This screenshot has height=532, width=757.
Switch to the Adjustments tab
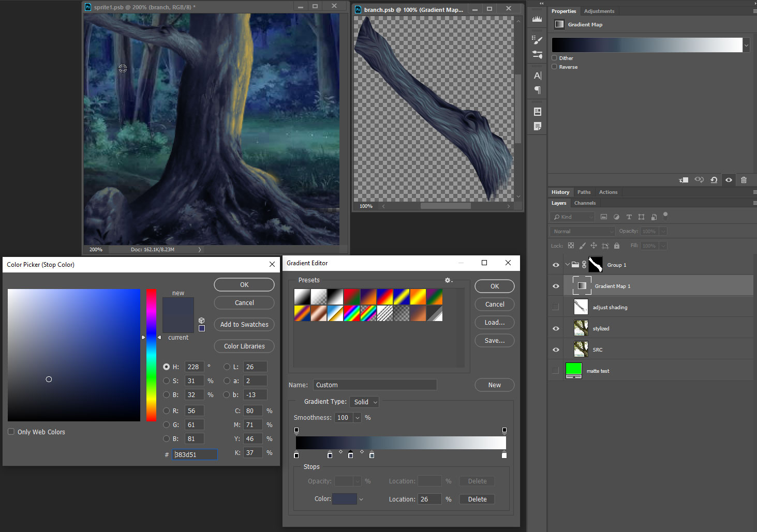[599, 11]
